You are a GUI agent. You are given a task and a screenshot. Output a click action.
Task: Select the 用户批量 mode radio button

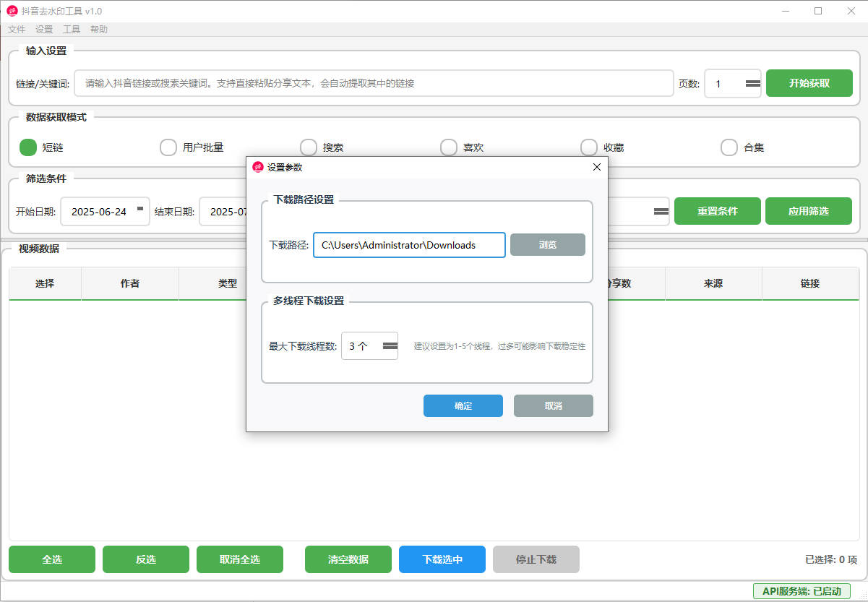tap(168, 147)
